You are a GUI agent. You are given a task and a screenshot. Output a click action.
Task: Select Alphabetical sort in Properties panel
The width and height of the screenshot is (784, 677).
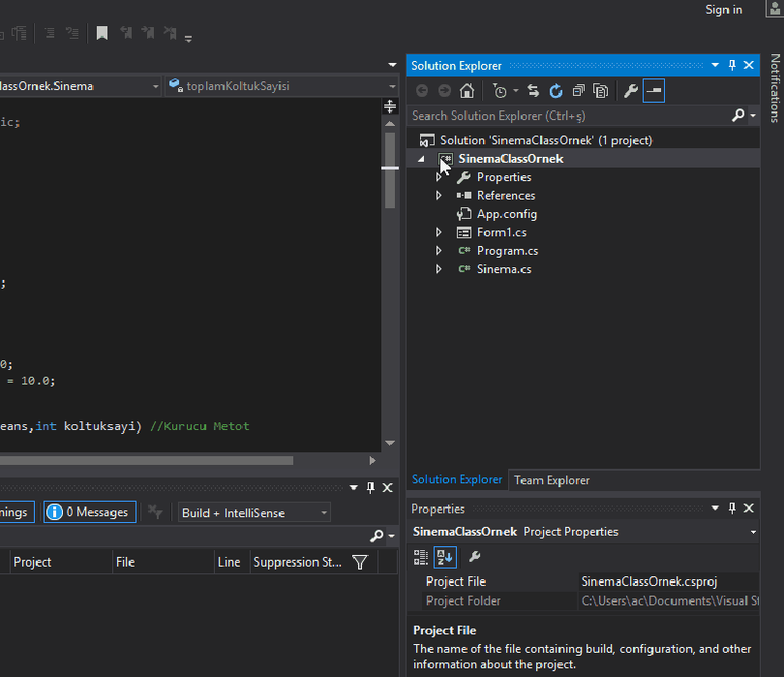pyautogui.click(x=444, y=557)
